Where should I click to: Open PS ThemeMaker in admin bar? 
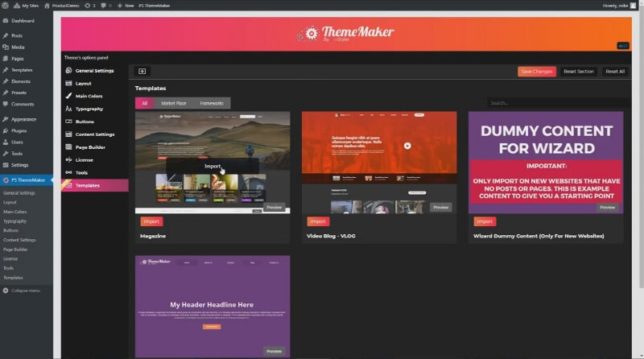154,6
